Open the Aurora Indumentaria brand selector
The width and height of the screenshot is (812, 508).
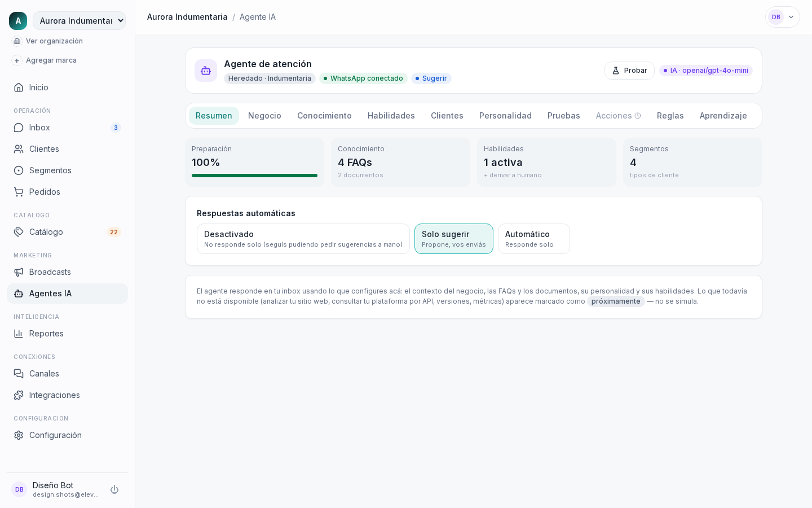coord(79,21)
